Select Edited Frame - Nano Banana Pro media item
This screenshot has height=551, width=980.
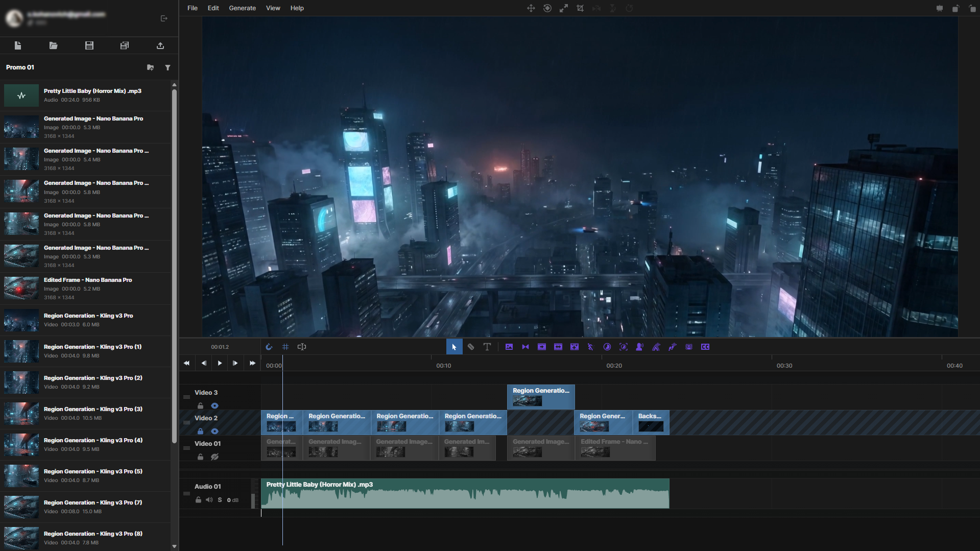86,289
